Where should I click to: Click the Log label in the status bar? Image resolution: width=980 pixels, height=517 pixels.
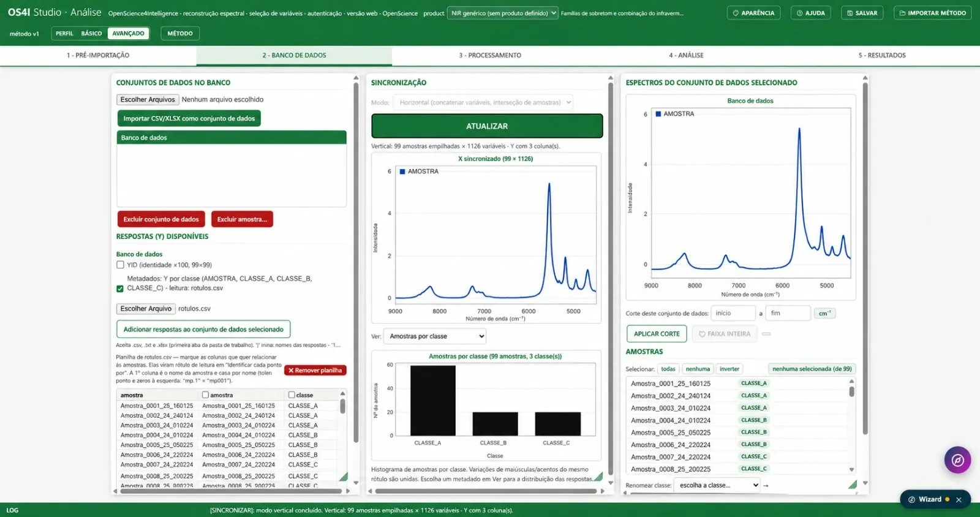tap(12, 510)
